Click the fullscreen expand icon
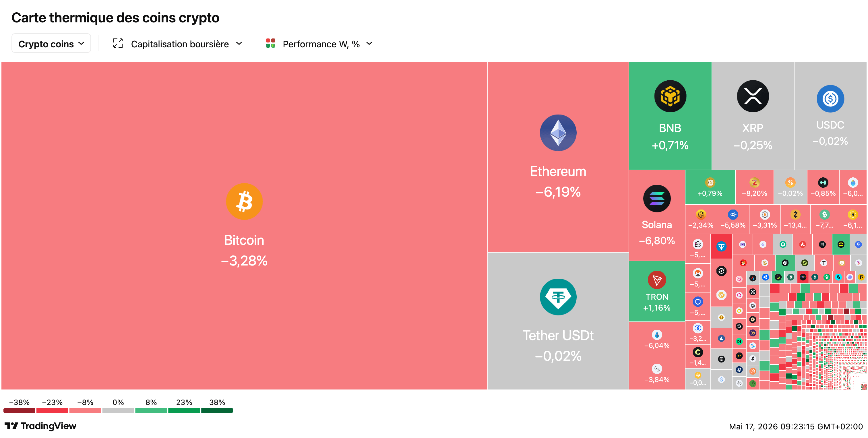This screenshot has height=438, width=868. pos(118,43)
